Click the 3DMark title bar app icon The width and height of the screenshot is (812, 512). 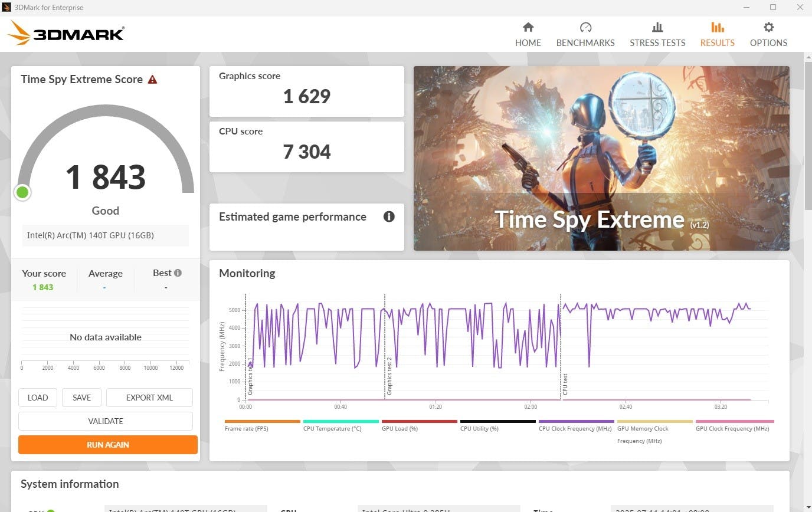pyautogui.click(x=6, y=8)
